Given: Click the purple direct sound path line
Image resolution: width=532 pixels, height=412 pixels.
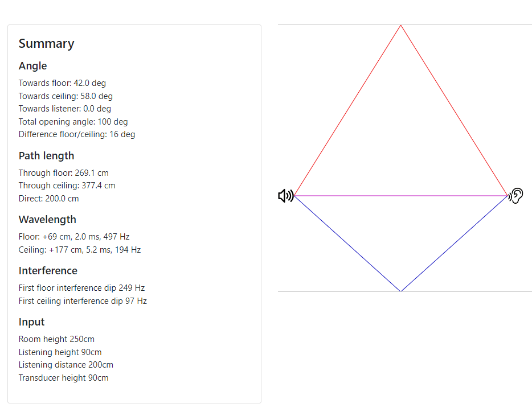Looking at the screenshot, I should (x=400, y=196).
